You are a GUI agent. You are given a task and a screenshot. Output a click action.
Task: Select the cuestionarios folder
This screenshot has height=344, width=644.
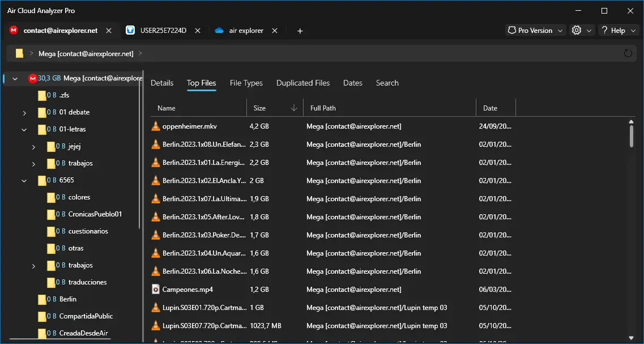pyautogui.click(x=88, y=231)
